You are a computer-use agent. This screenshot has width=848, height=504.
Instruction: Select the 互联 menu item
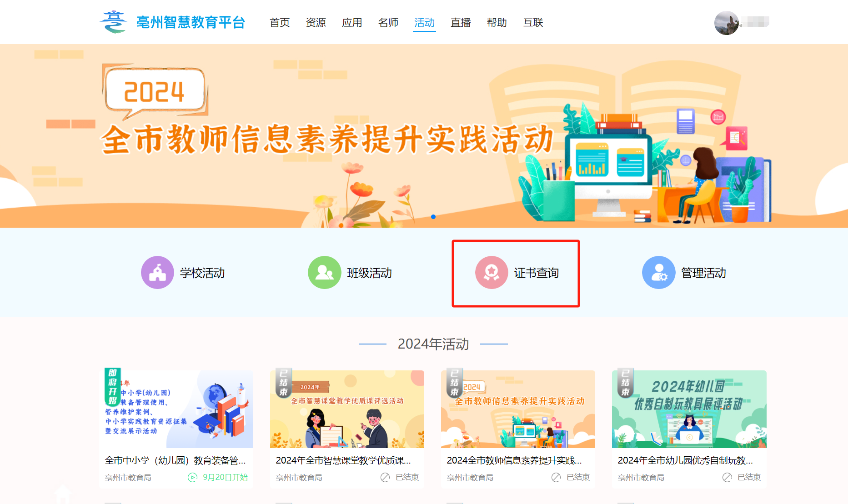(533, 23)
